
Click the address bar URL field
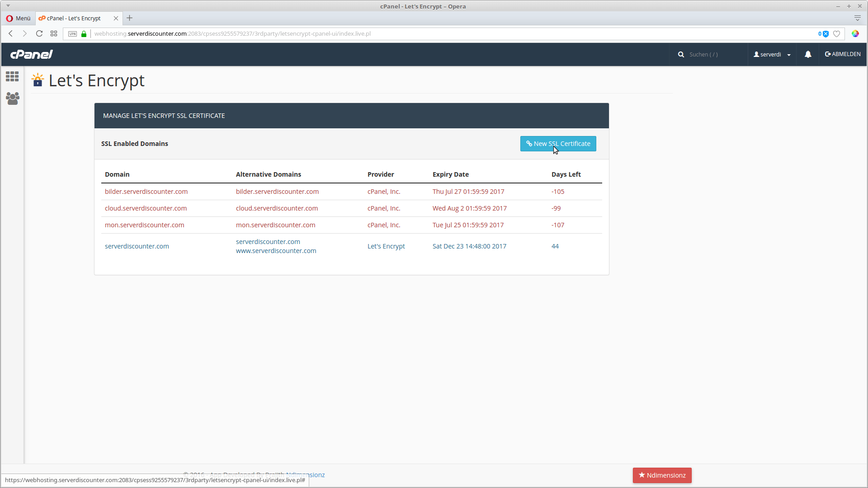click(x=452, y=33)
